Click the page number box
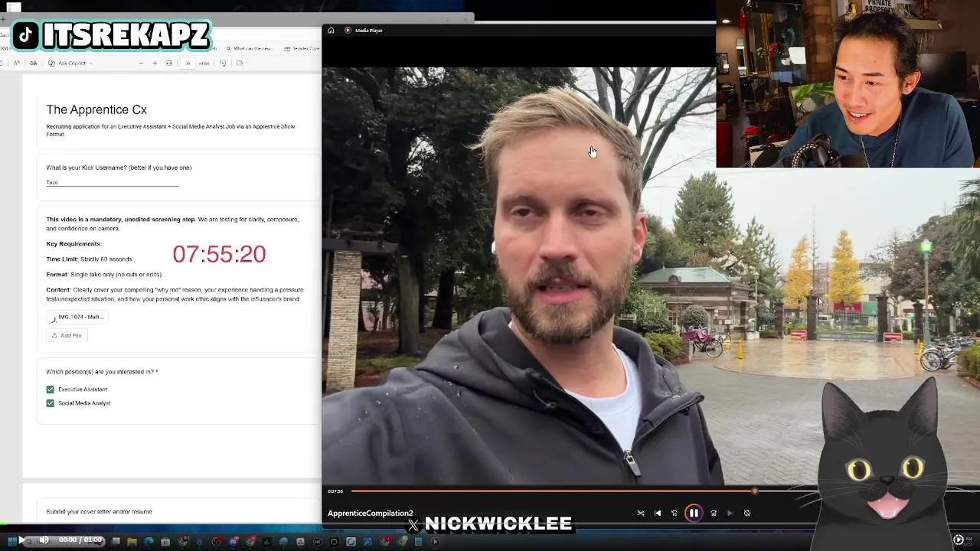The height and width of the screenshot is (551, 980). pos(188,64)
